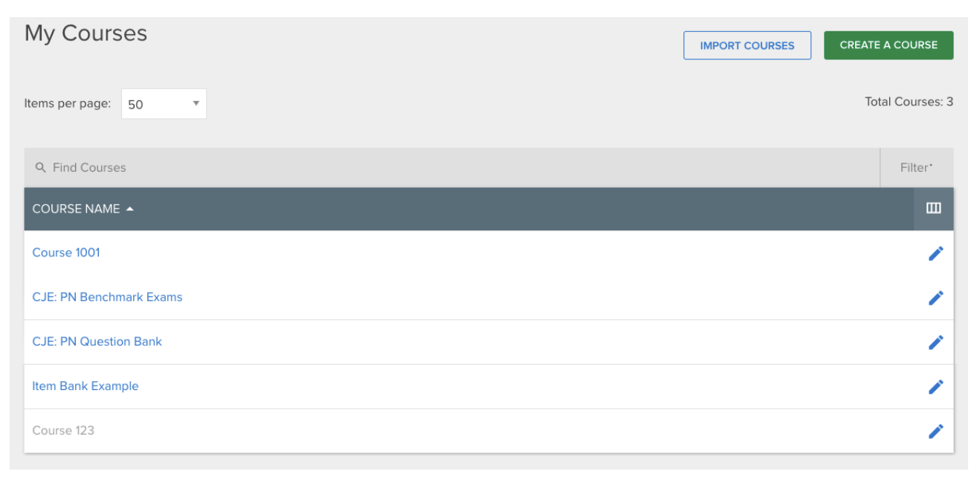Expand the Filter options
This screenshot has width=980, height=477.
[x=917, y=167]
